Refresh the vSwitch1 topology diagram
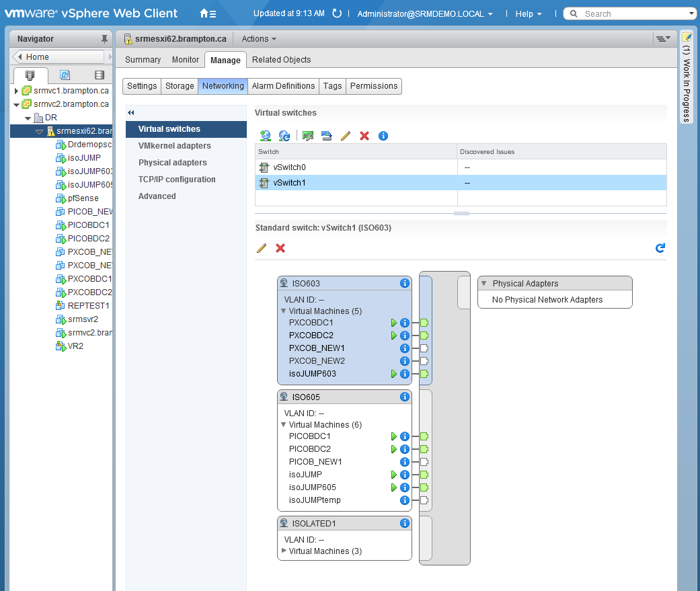This screenshot has height=591, width=700. click(x=660, y=247)
